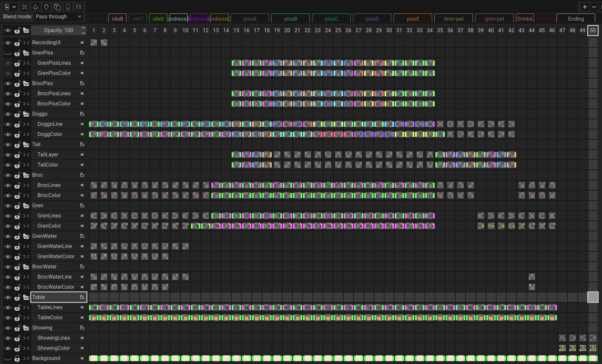Open the arrow next to add layer
The width and height of the screenshot is (602, 364).
pyautogui.click(x=14, y=7)
